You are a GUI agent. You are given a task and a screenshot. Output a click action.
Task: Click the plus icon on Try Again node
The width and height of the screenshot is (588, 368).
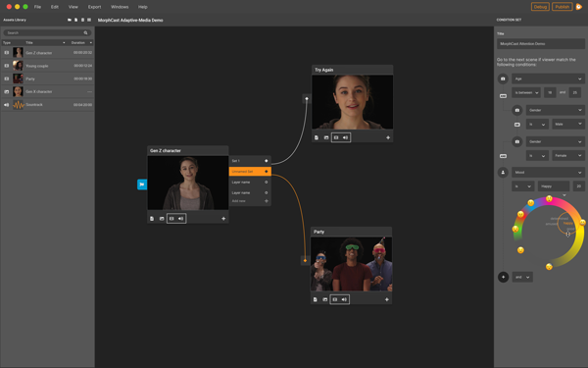tap(388, 137)
